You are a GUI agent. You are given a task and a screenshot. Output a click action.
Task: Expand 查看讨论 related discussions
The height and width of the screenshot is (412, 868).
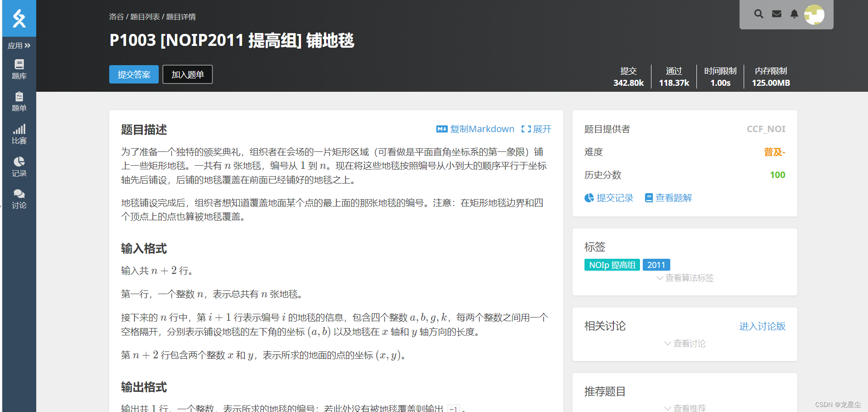tap(685, 343)
